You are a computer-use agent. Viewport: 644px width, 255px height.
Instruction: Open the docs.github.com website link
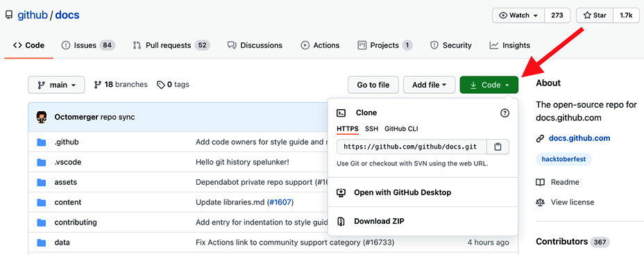tap(579, 138)
